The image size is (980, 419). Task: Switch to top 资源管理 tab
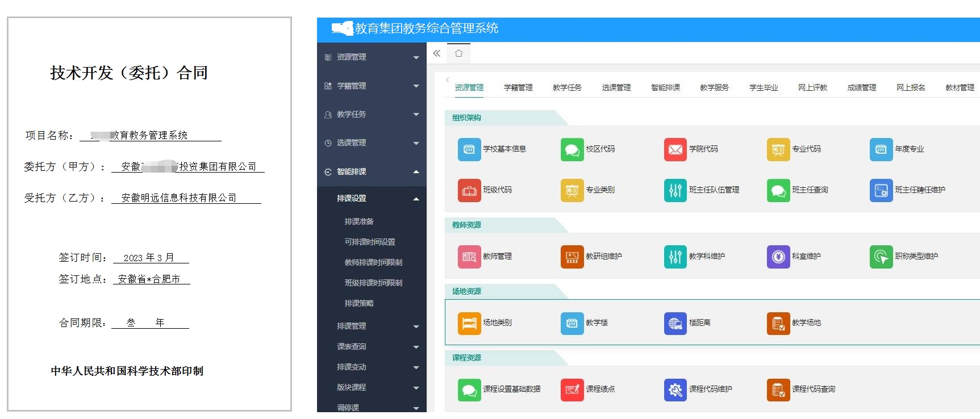pos(469,87)
